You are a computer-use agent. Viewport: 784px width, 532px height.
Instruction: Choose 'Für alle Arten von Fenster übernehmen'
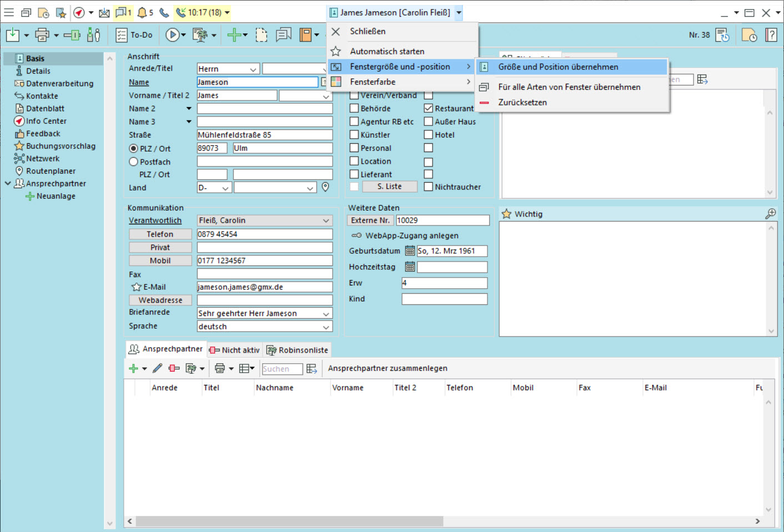point(569,87)
